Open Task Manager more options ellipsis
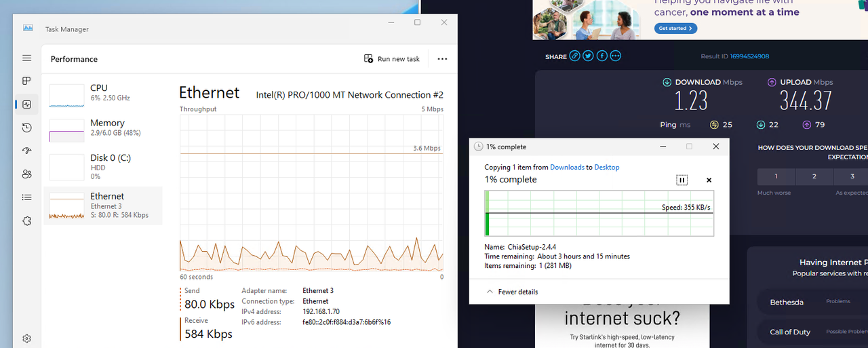Viewport: 868px width, 348px height. click(442, 59)
